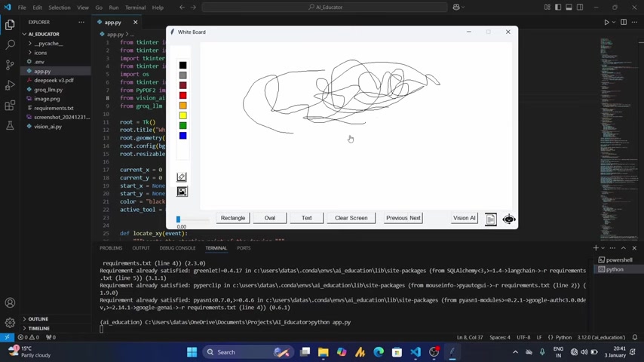Open Run and Debug view
This screenshot has width=644, height=362.
point(10,85)
